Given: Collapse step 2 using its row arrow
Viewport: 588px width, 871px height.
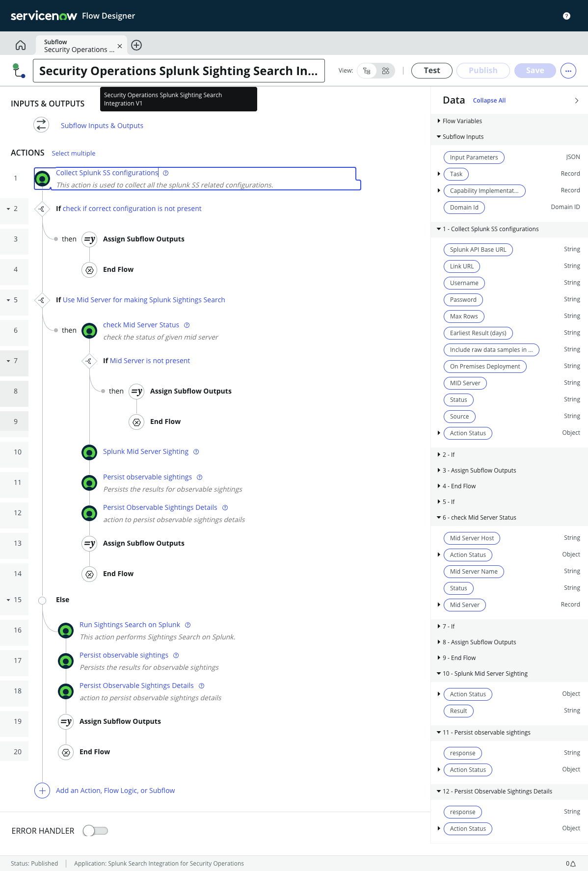Looking at the screenshot, I should pos(8,209).
